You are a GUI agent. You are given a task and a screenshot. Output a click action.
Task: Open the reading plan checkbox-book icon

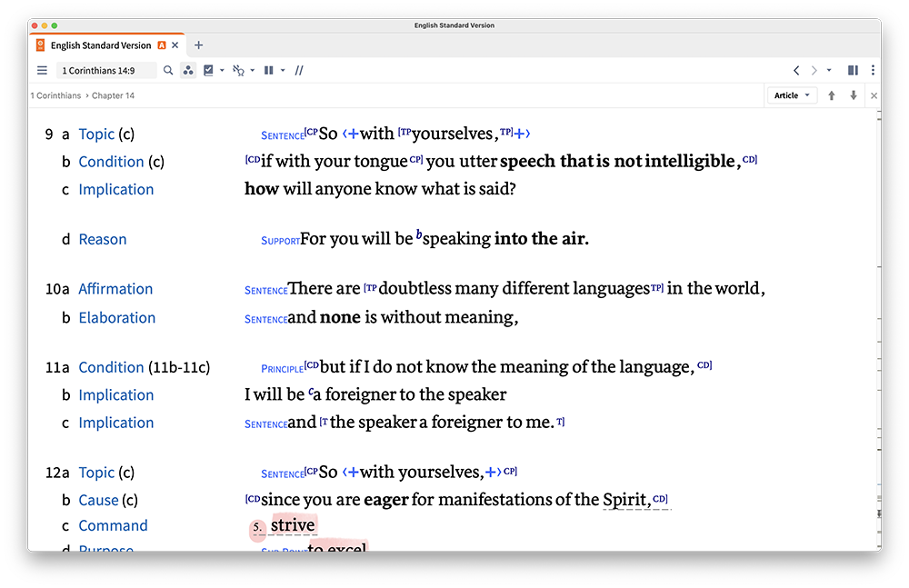209,71
